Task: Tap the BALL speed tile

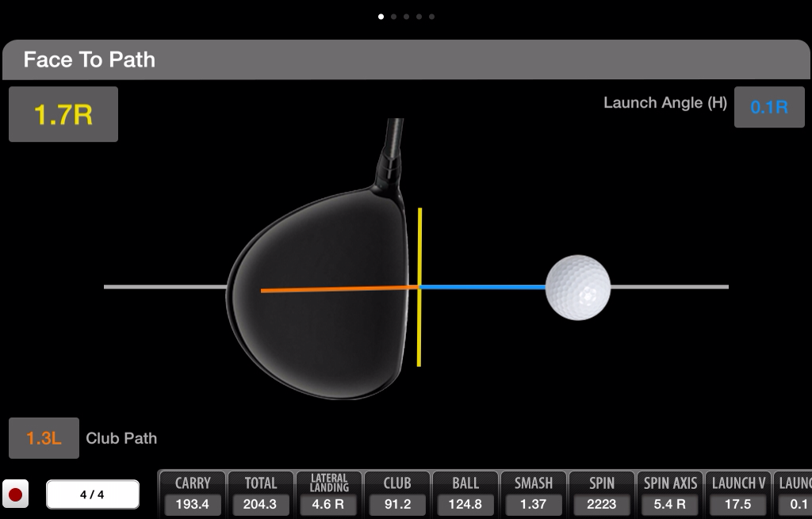Action: 465,494
